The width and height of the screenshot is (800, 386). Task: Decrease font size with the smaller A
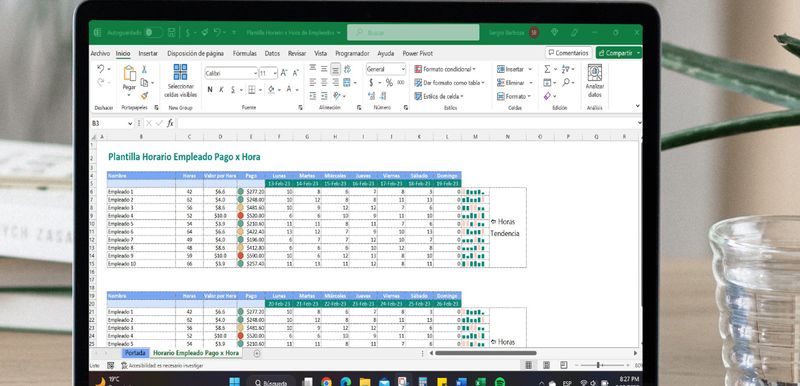coord(295,73)
